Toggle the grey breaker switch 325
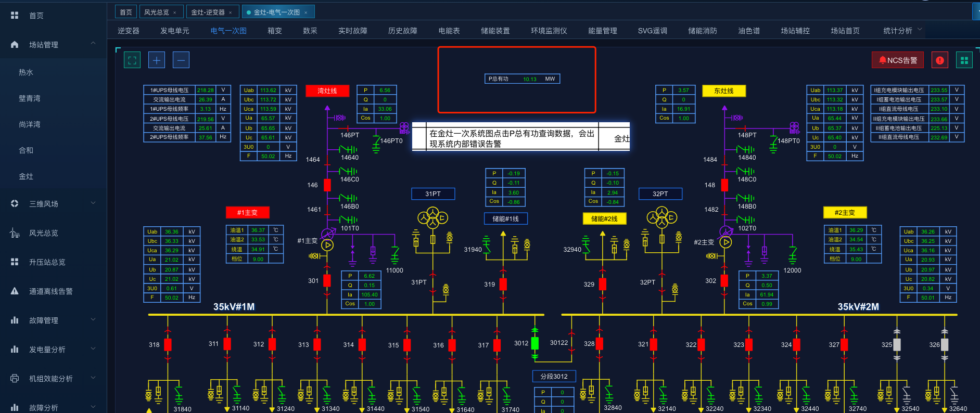This screenshot has height=413, width=980. 897,344
